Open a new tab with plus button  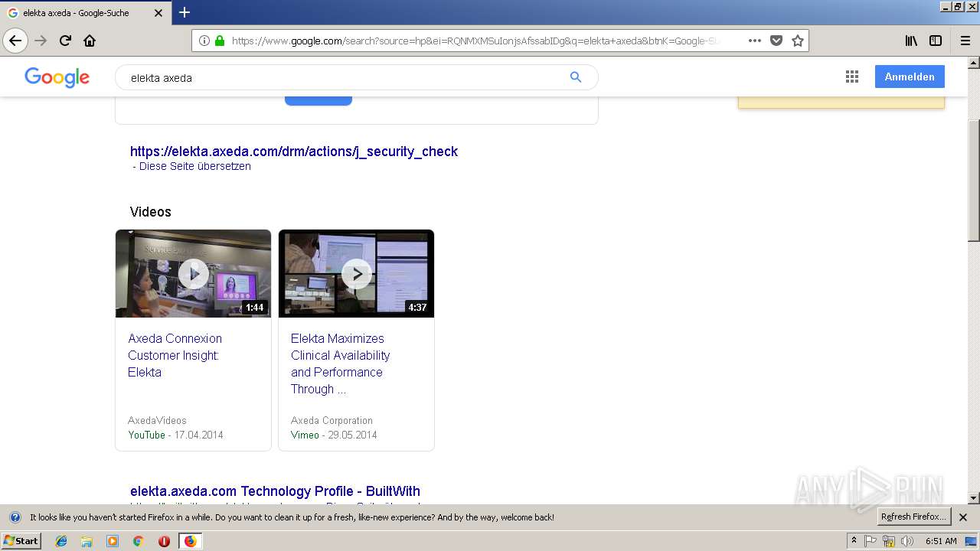(185, 12)
